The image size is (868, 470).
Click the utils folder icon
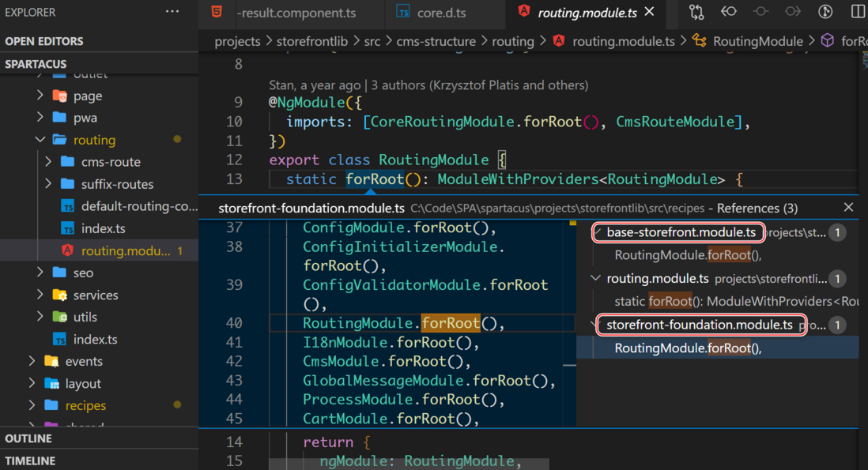click(x=60, y=317)
